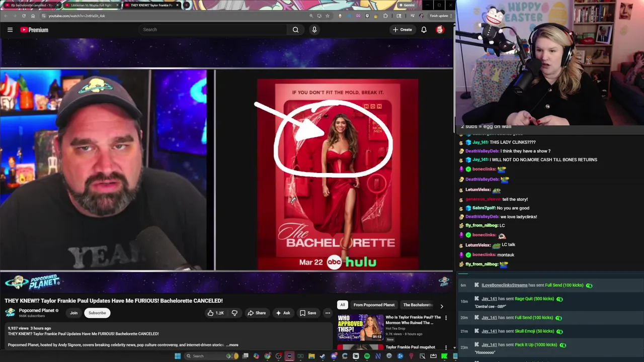Focus the YouTube Search field
This screenshot has height=362, width=644.
coord(214,30)
